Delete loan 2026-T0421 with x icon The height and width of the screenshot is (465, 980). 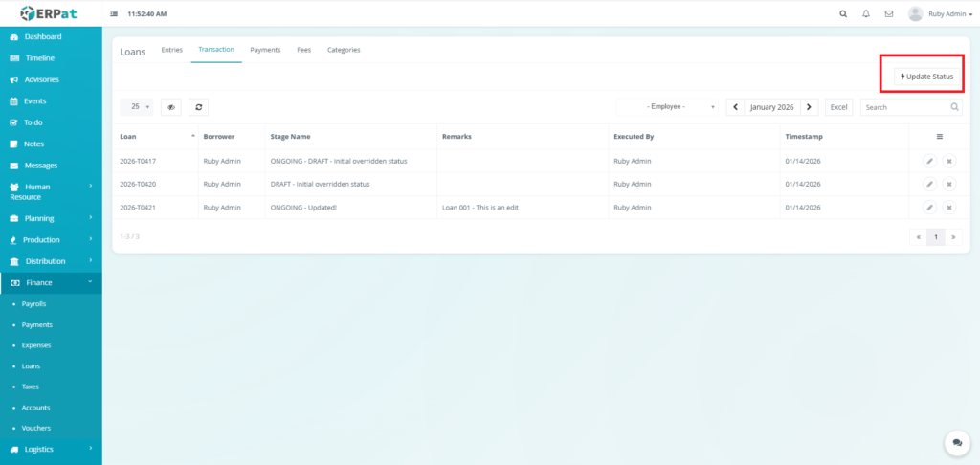948,207
